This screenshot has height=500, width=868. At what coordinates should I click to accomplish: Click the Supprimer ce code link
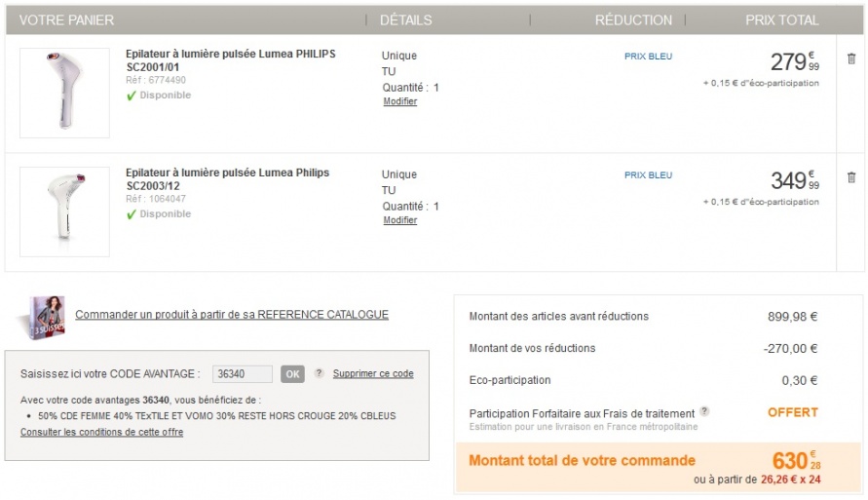(x=373, y=373)
